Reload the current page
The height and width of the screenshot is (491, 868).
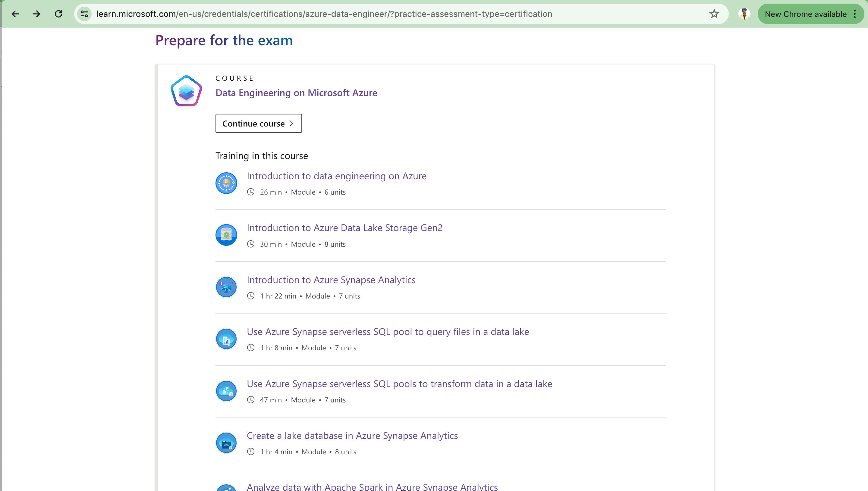point(58,14)
